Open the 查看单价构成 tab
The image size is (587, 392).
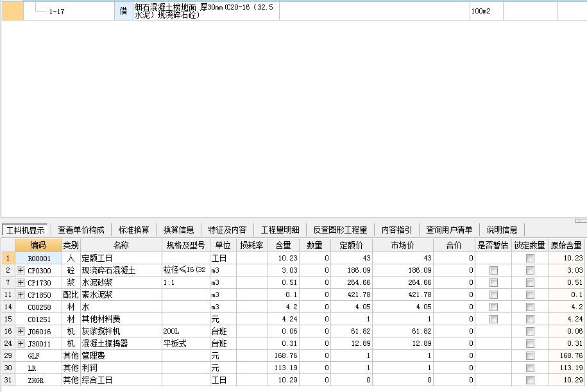[81, 230]
